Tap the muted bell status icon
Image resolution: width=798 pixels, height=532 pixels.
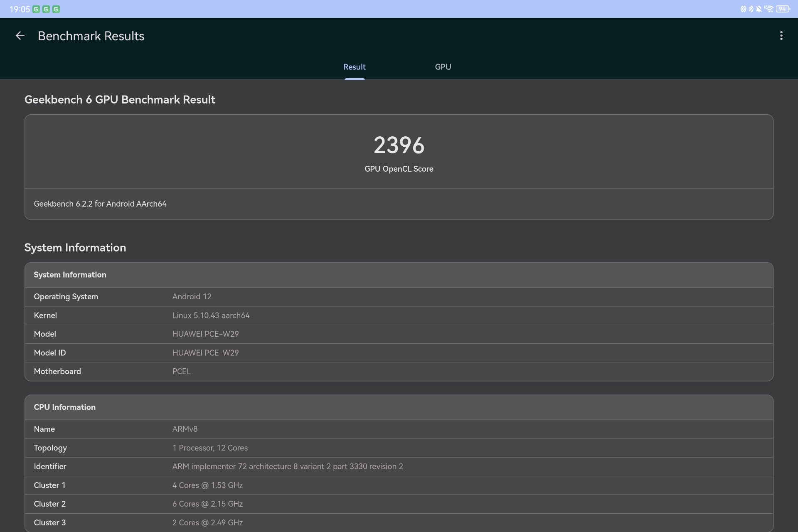pyautogui.click(x=759, y=9)
